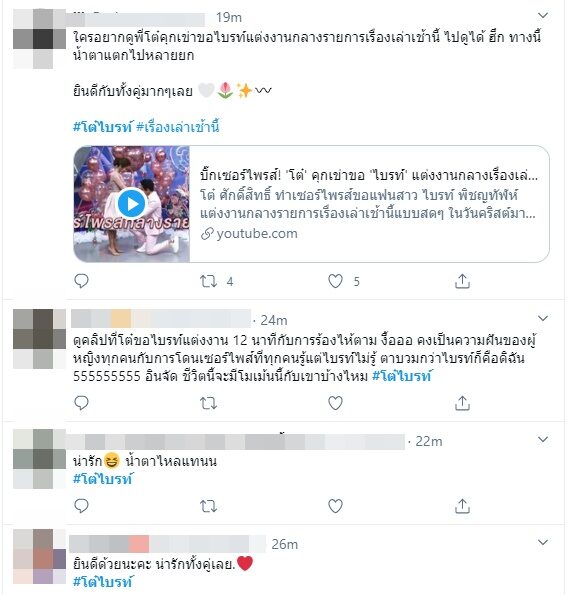Open blurred avatar of the 26m tweet

pyautogui.click(x=39, y=556)
